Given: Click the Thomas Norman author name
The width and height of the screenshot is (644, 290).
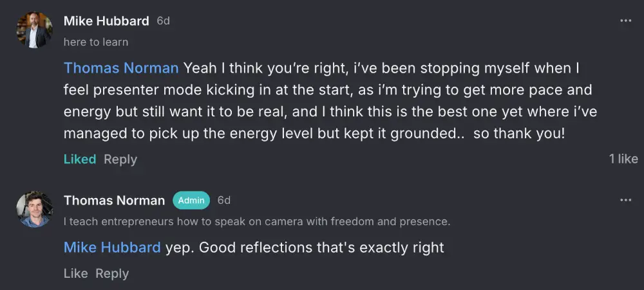Looking at the screenshot, I should pyautogui.click(x=114, y=201).
